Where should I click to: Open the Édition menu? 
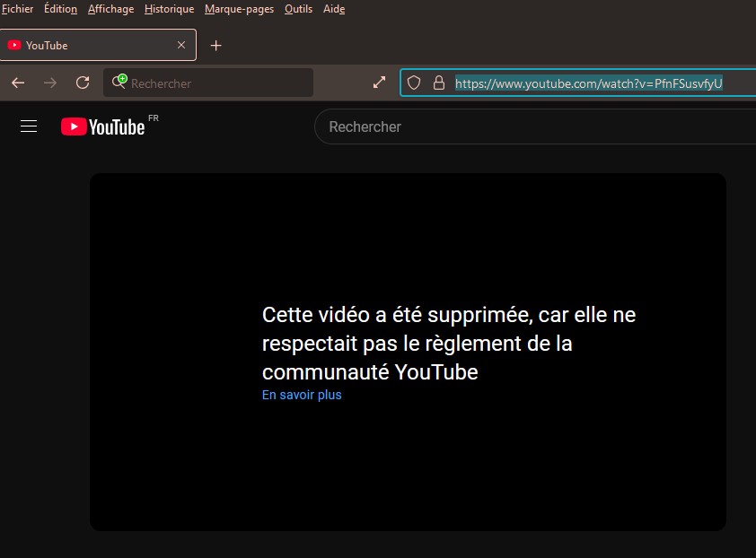pyautogui.click(x=60, y=9)
